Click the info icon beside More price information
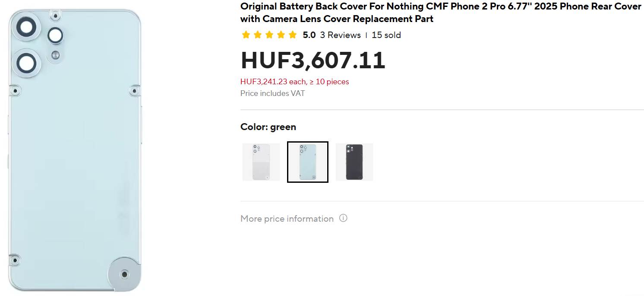This screenshot has width=644, height=296. point(343,218)
